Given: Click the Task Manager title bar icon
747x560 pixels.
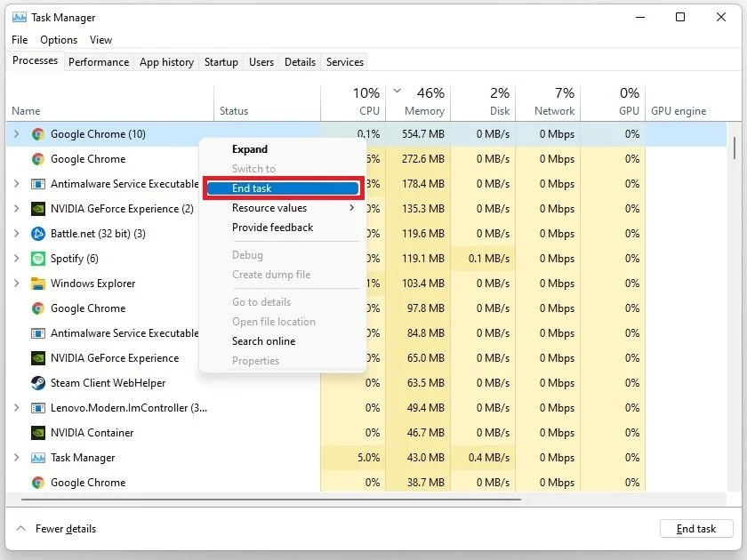Looking at the screenshot, I should (x=19, y=18).
